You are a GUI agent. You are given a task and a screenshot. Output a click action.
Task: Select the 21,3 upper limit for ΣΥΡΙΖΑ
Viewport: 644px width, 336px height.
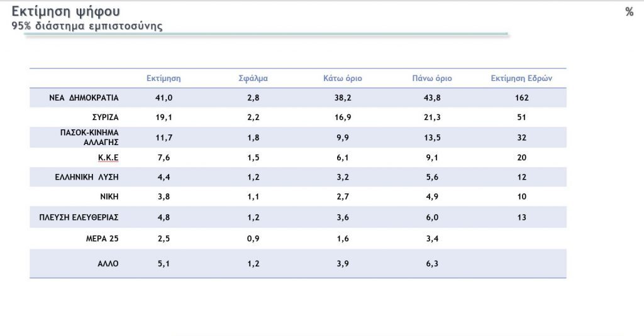(432, 117)
